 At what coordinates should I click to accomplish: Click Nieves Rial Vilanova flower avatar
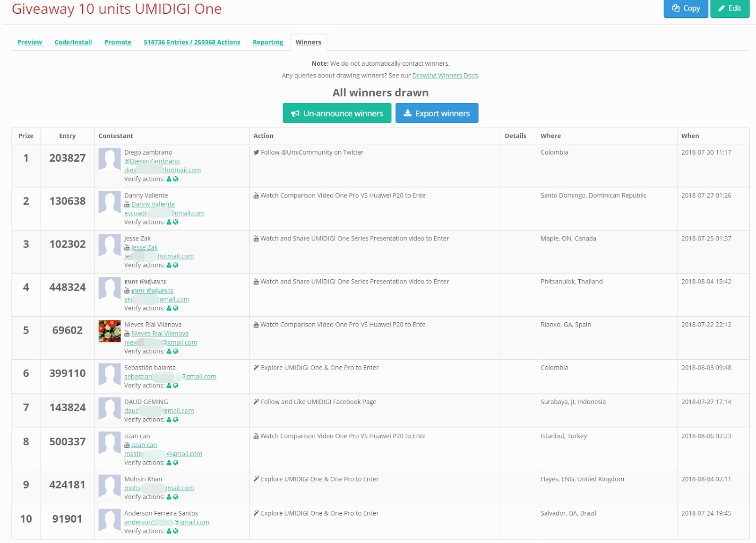tap(110, 331)
